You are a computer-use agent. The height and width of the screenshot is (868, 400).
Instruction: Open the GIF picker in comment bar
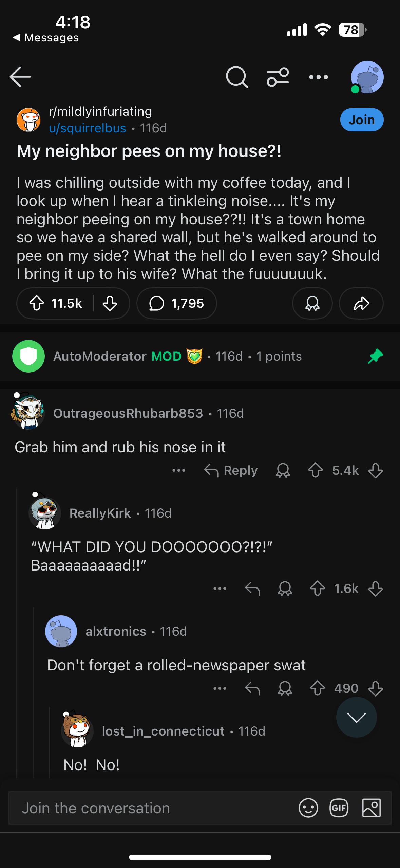[339, 808]
